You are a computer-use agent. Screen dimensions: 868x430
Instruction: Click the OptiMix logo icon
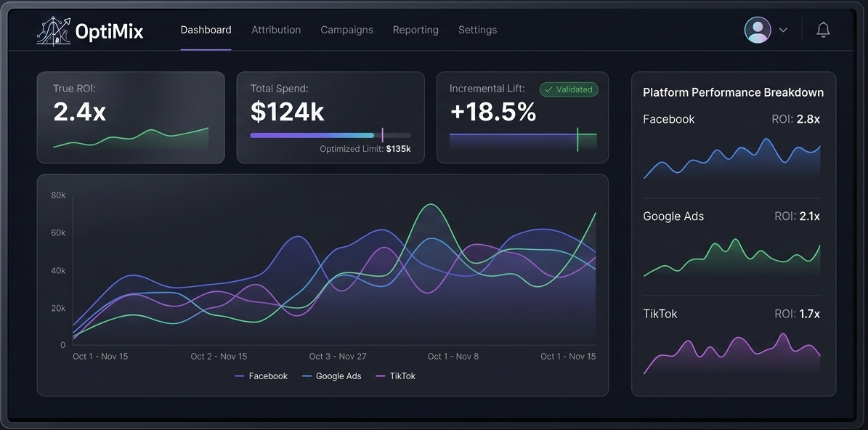pos(54,31)
